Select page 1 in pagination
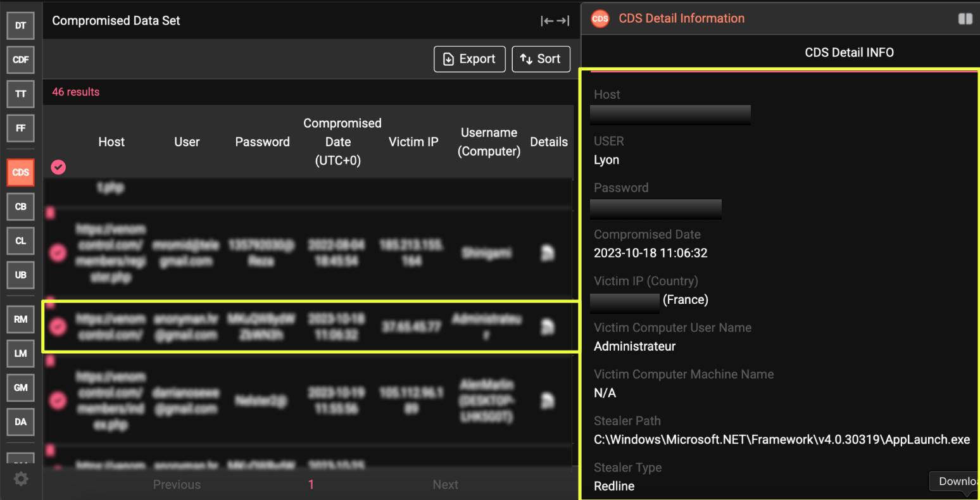980x500 pixels. point(311,485)
